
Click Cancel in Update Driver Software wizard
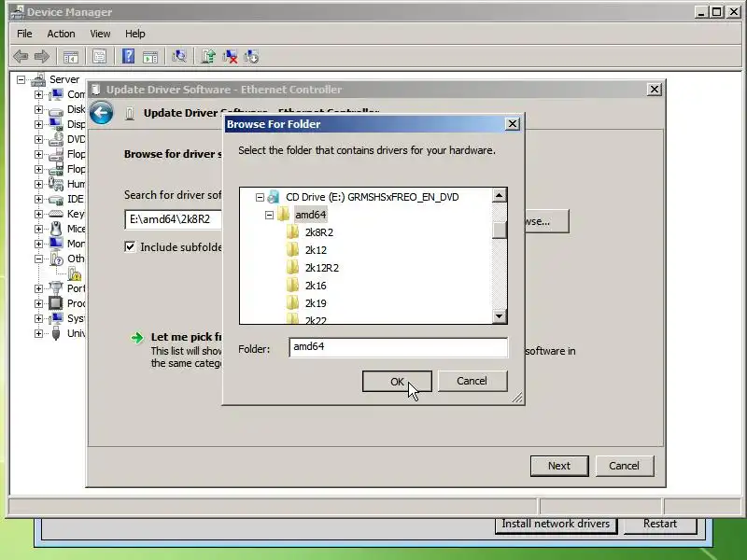coord(624,466)
